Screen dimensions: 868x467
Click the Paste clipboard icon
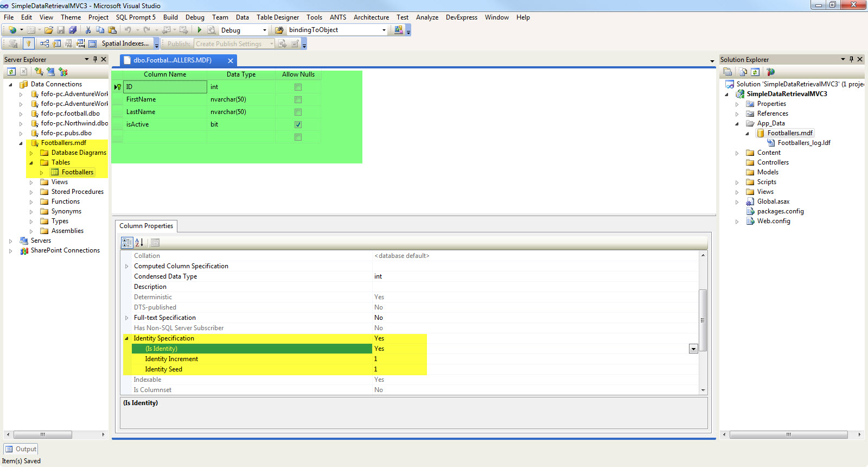pyautogui.click(x=112, y=30)
